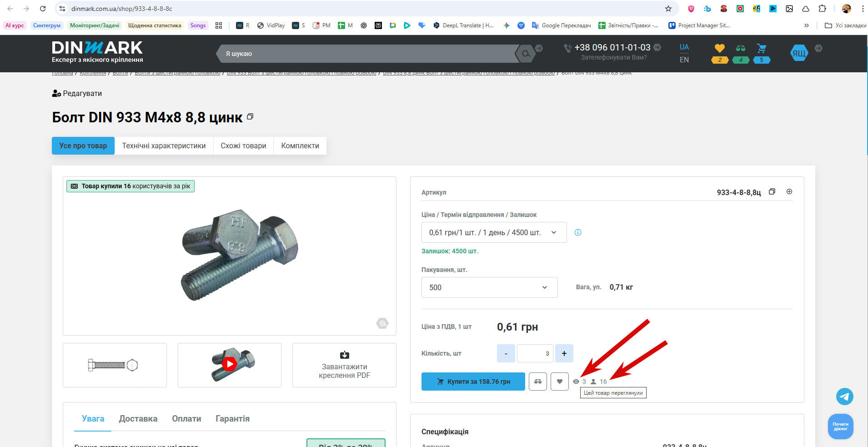The image size is (868, 447).
Task: Click the main bolt product image
Action: [239, 256]
